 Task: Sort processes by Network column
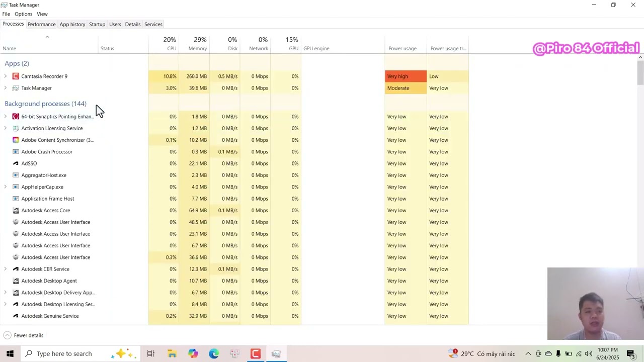point(256,44)
